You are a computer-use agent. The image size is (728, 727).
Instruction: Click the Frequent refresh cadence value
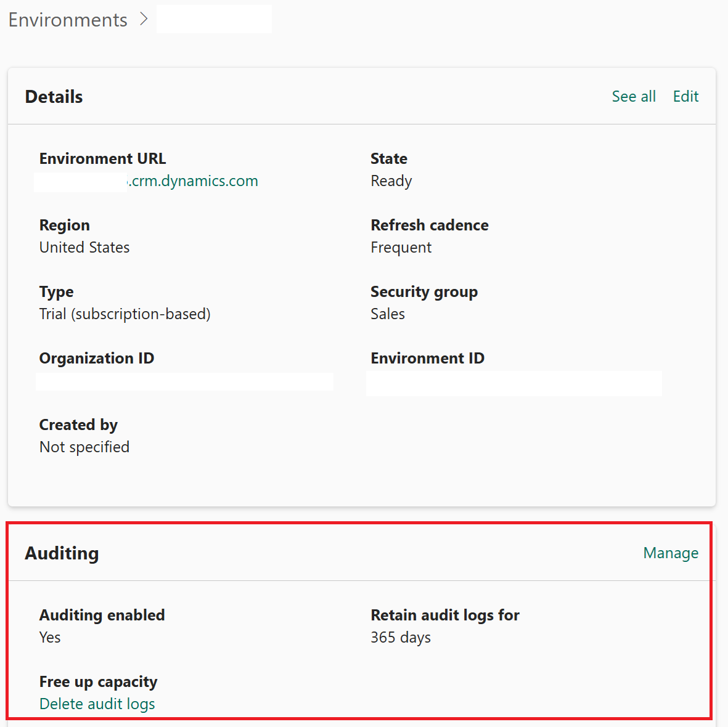tap(401, 248)
